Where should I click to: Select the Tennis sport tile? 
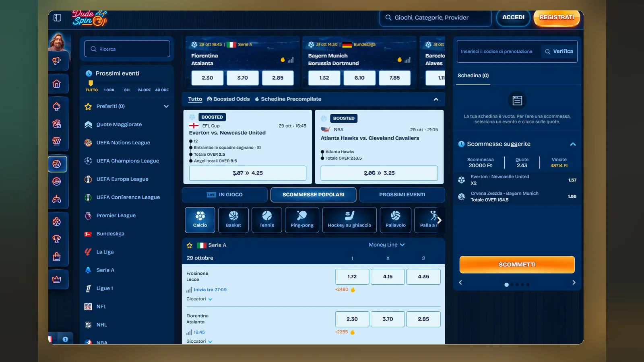(x=266, y=220)
